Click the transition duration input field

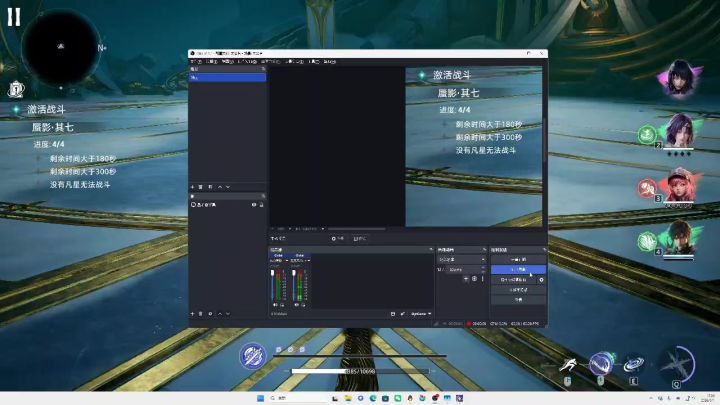463,270
